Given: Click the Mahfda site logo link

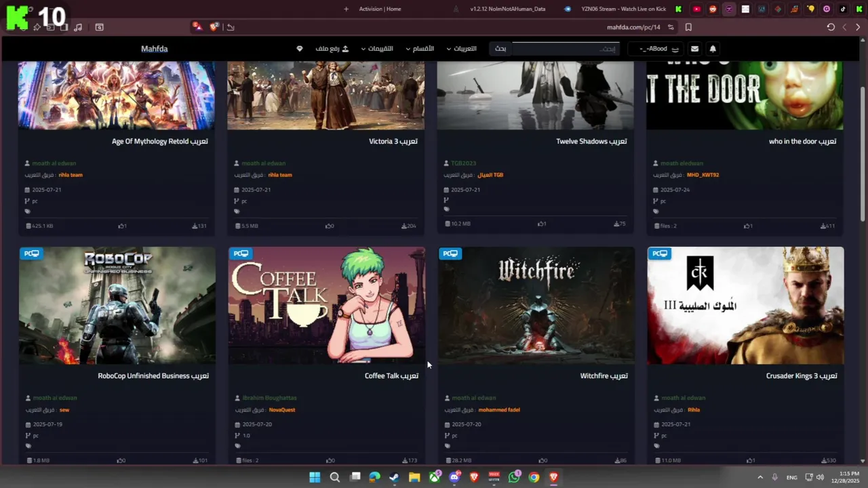Looking at the screenshot, I should pos(155,49).
